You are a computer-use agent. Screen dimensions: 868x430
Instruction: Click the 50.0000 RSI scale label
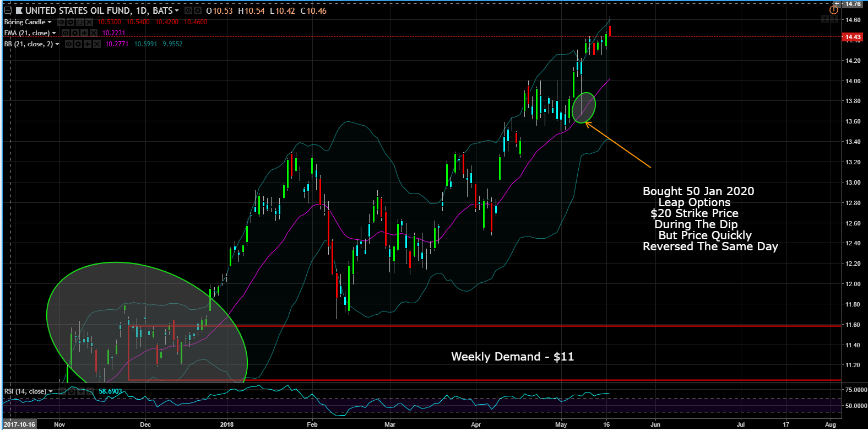tap(856, 406)
